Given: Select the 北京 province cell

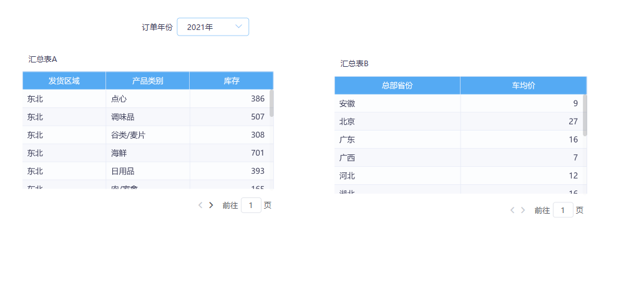Looking at the screenshot, I should pyautogui.click(x=397, y=122).
